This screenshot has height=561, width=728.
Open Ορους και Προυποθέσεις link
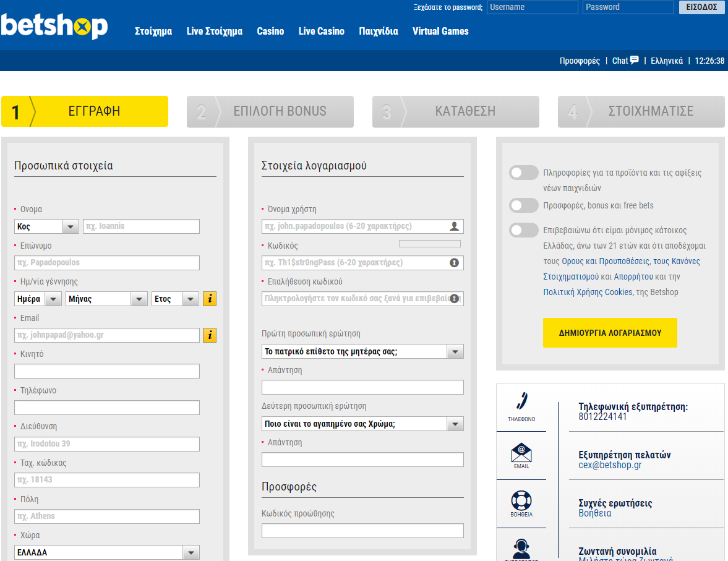pyautogui.click(x=606, y=261)
